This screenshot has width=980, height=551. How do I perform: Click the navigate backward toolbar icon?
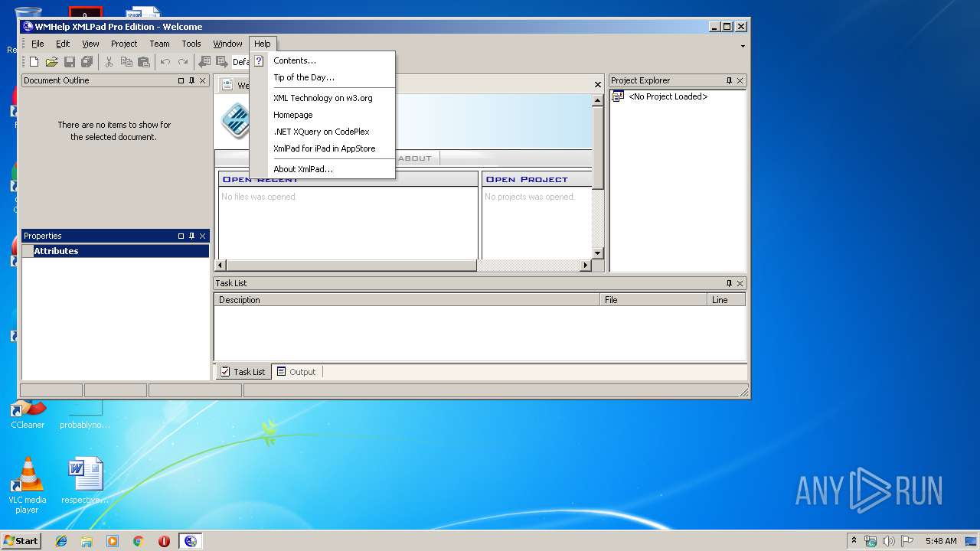click(x=204, y=62)
